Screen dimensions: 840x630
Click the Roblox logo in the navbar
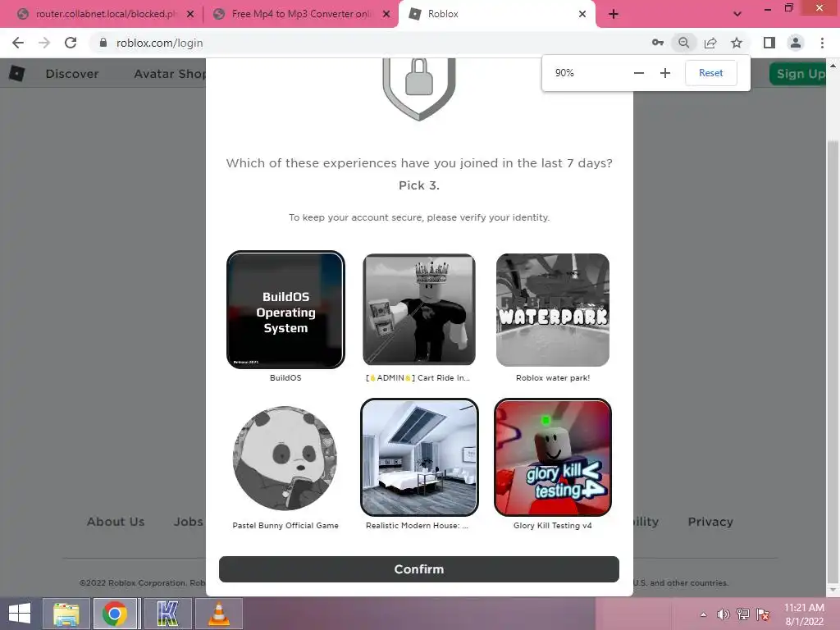[x=16, y=73]
